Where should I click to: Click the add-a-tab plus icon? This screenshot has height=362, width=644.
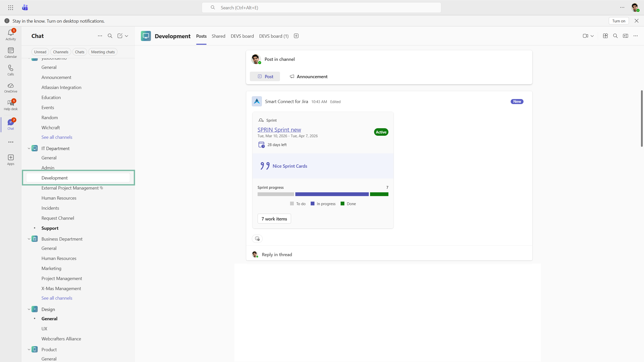click(x=296, y=36)
